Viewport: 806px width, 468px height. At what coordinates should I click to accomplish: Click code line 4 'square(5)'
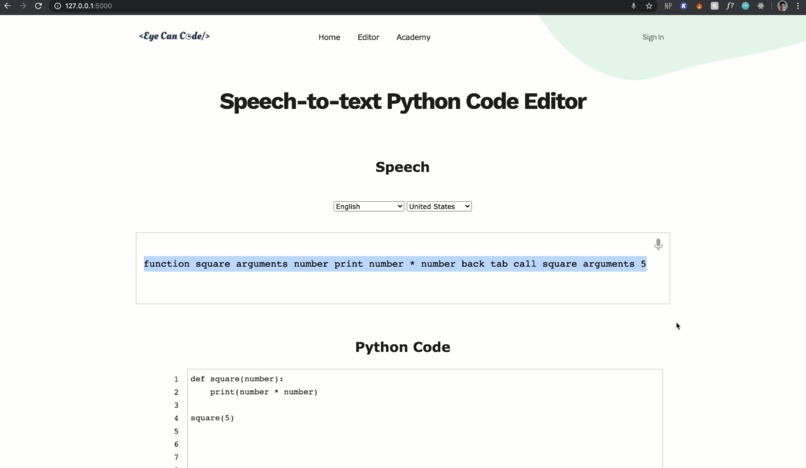tap(212, 418)
